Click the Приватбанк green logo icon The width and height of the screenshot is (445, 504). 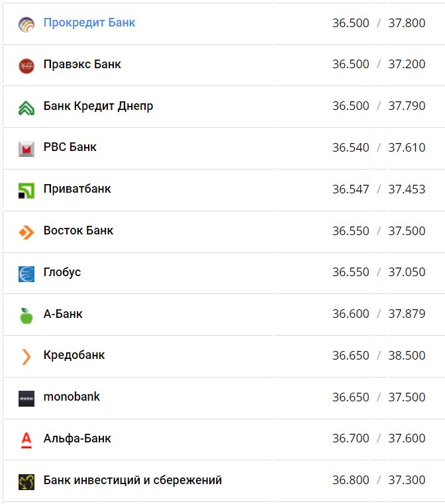(26, 191)
